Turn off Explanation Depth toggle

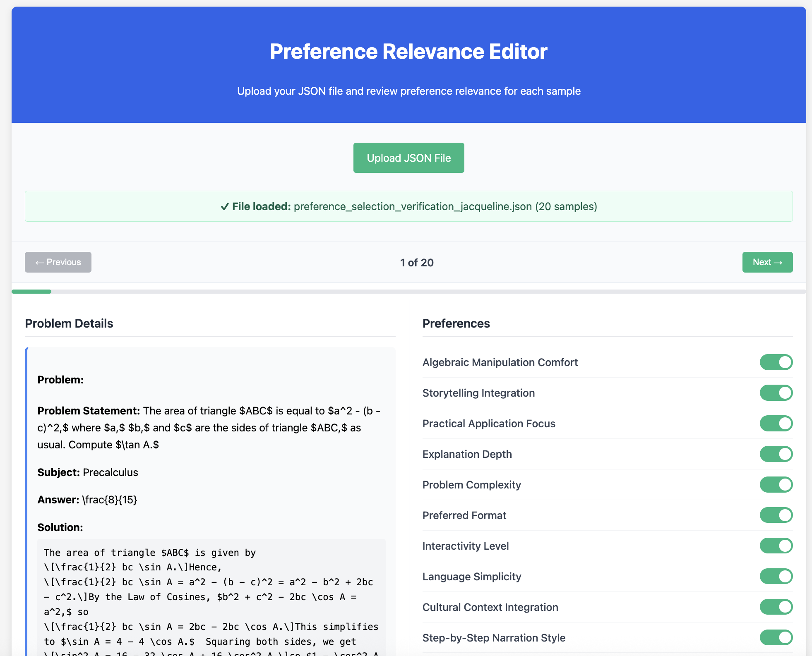(776, 454)
